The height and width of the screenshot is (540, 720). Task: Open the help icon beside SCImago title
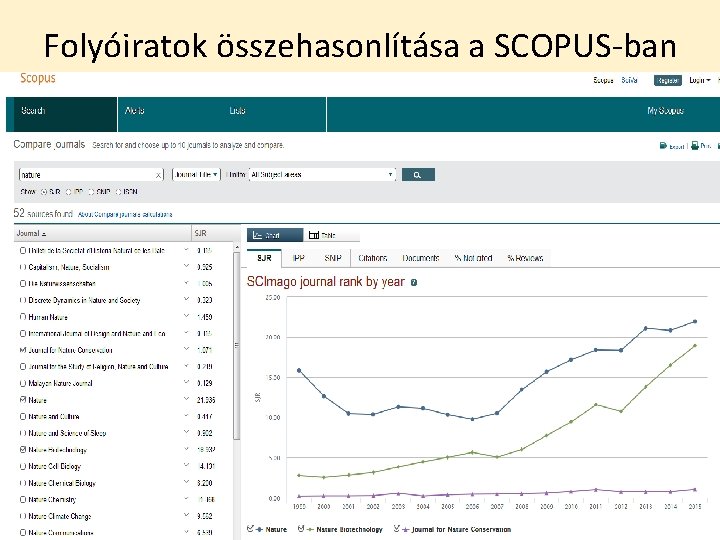click(x=414, y=282)
